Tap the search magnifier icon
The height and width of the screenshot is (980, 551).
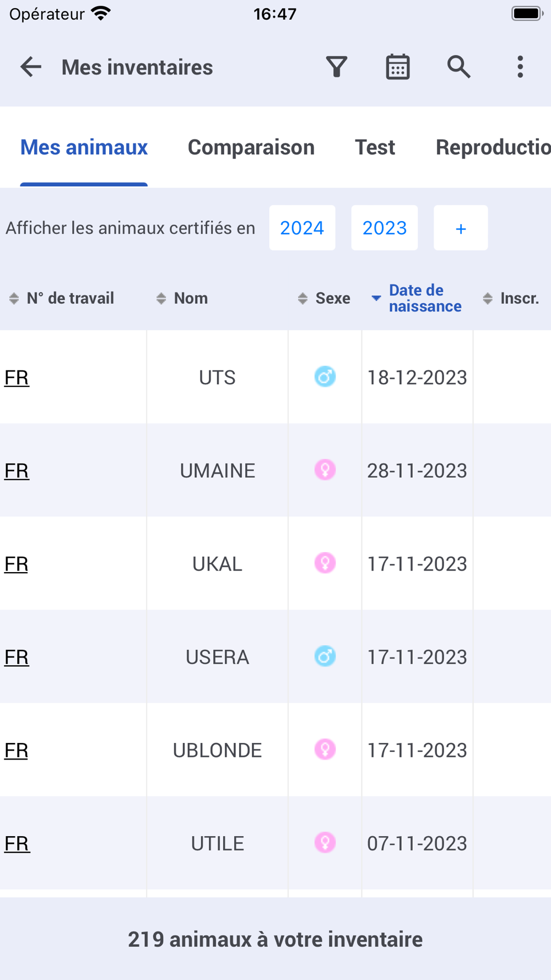click(x=458, y=67)
